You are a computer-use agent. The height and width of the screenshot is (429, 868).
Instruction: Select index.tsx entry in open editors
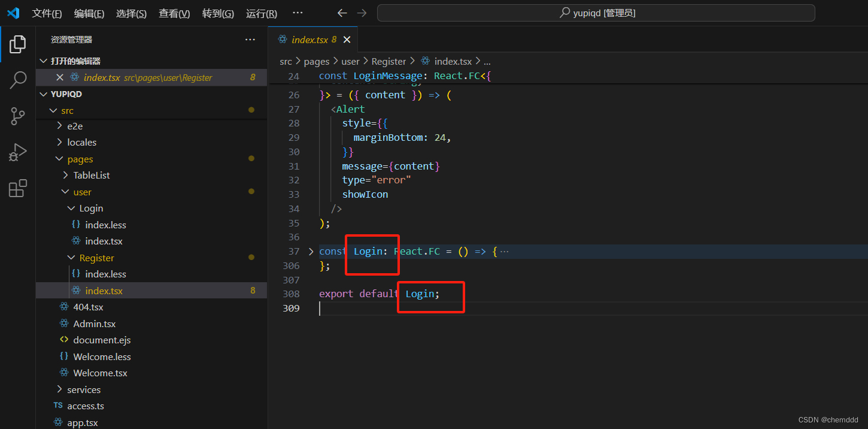pyautogui.click(x=151, y=77)
